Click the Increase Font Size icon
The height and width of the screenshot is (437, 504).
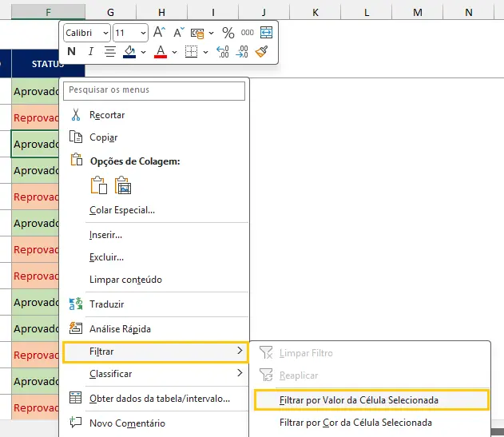pyautogui.click(x=159, y=33)
